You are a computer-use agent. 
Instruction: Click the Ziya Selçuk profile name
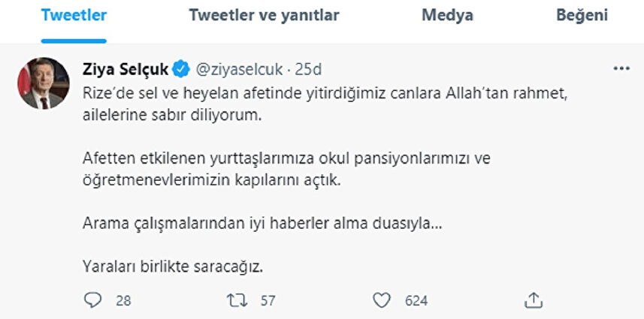pyautogui.click(x=124, y=70)
